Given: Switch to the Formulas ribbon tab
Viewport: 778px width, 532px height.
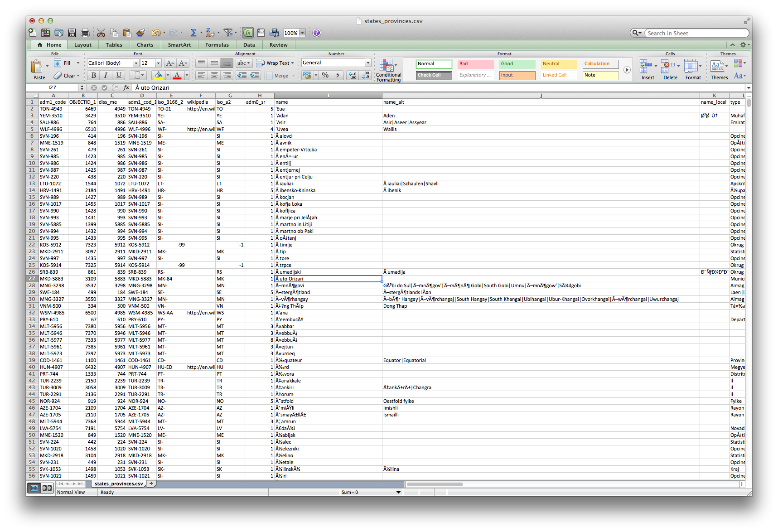Looking at the screenshot, I should click(x=217, y=45).
